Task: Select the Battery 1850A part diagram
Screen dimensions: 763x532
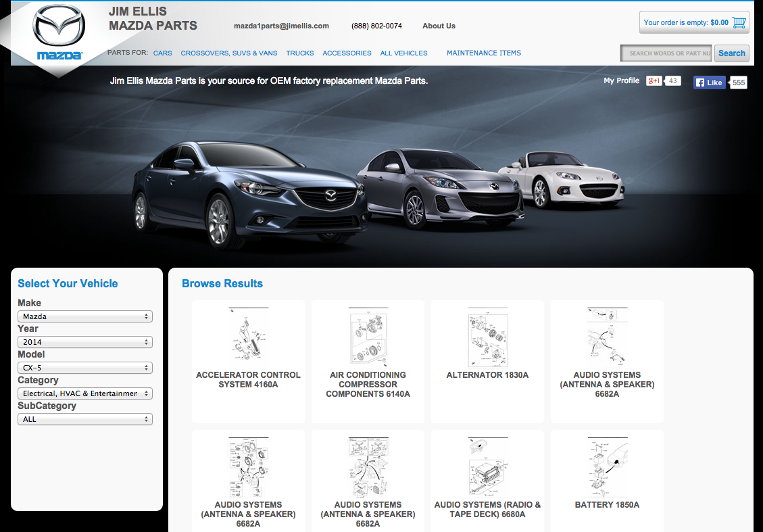Action: coord(606,466)
